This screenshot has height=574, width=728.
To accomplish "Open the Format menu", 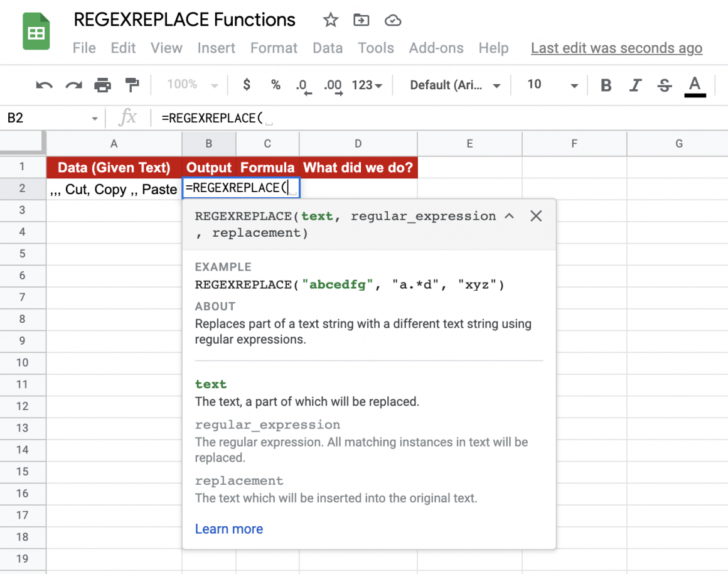I will click(274, 48).
